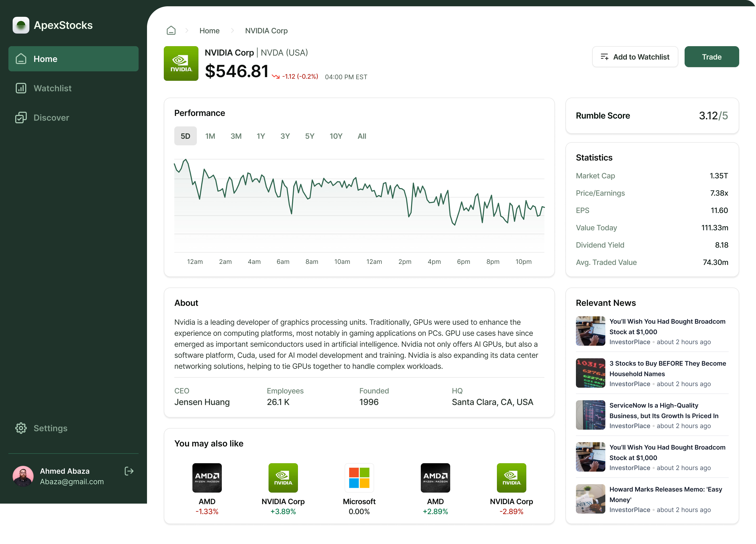Click the Home breadcrumb link

click(209, 31)
